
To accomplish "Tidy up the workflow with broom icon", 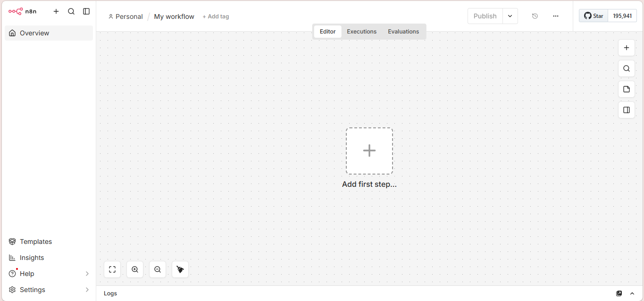I will [x=180, y=269].
